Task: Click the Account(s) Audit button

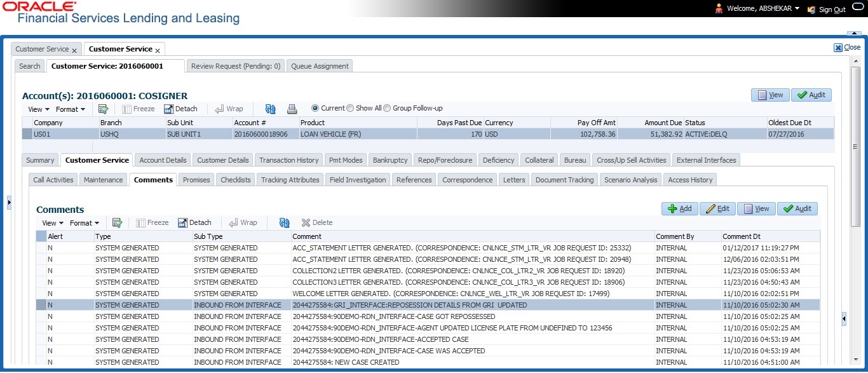Action: [811, 95]
